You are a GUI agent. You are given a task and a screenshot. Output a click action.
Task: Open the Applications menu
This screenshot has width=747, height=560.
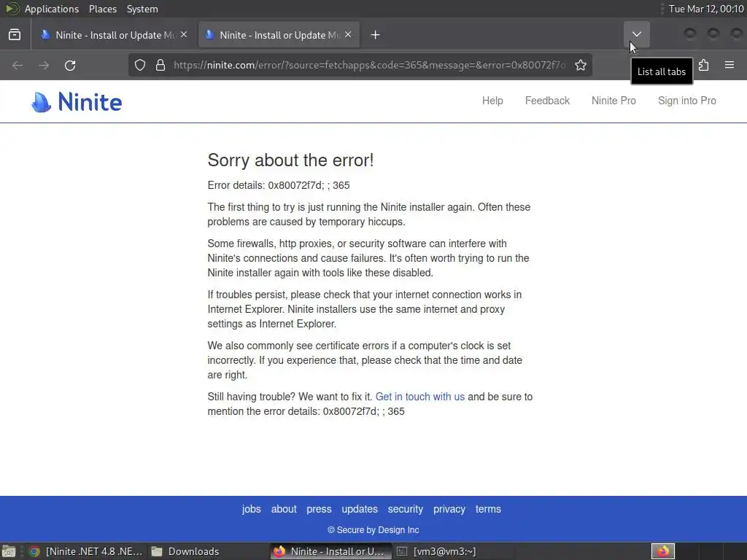tap(52, 9)
